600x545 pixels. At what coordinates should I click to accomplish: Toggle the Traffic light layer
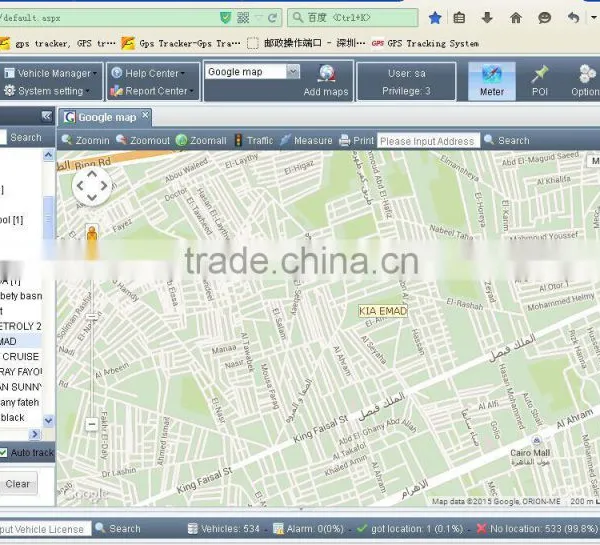point(254,140)
